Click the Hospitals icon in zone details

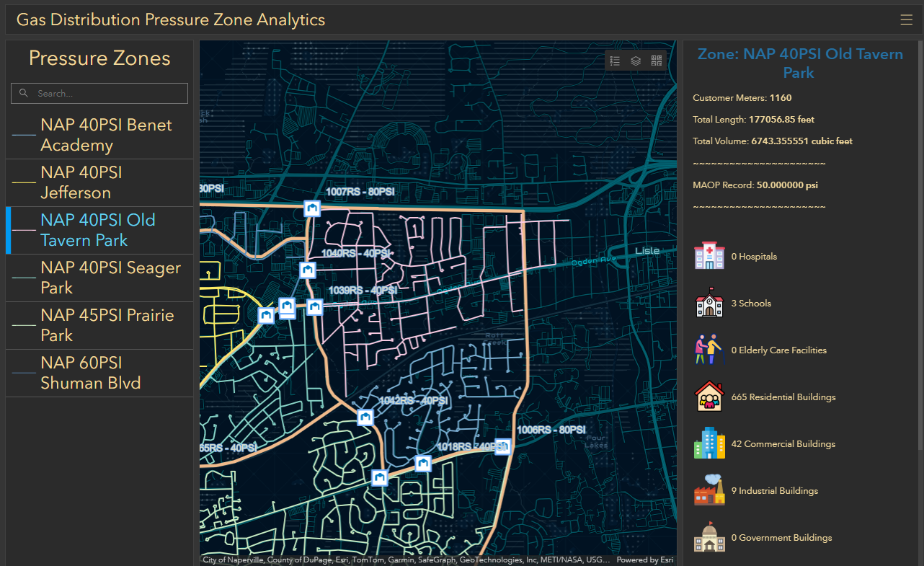[x=709, y=255]
